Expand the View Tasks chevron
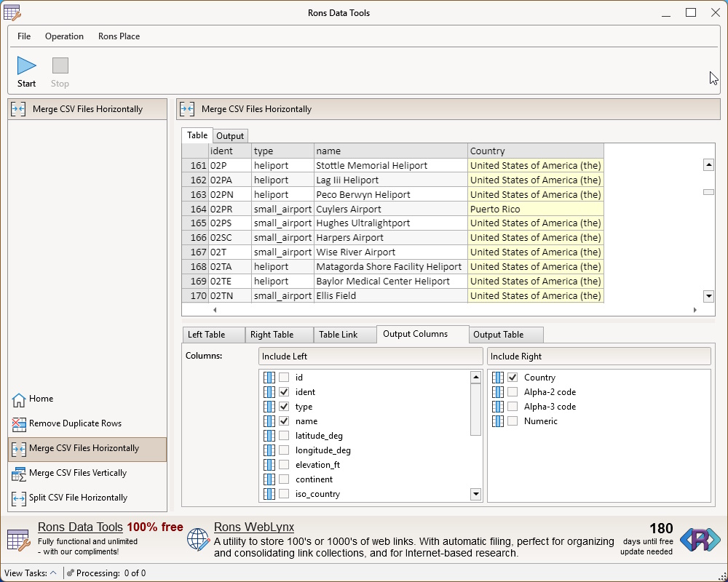This screenshot has width=728, height=582. pyautogui.click(x=53, y=573)
